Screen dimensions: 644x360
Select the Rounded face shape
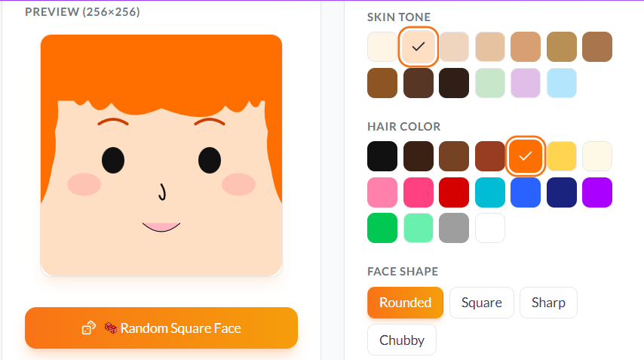click(406, 303)
